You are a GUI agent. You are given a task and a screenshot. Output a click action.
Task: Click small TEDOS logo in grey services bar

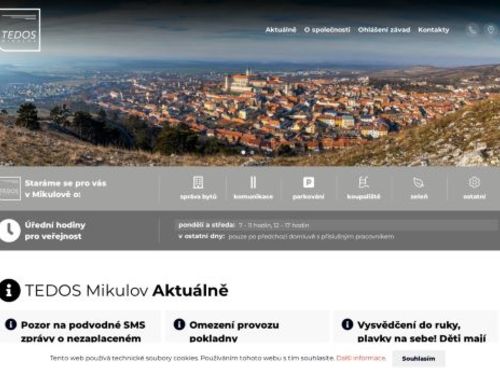[10, 189]
